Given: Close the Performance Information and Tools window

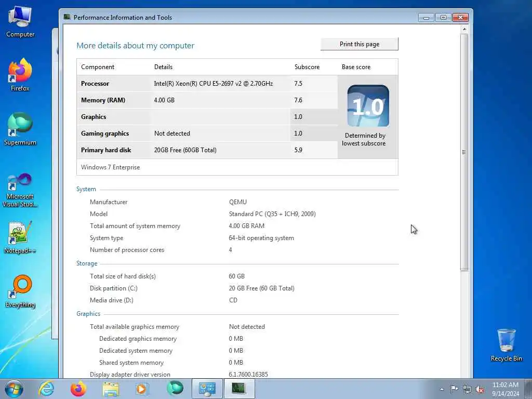Looking at the screenshot, I should pos(460,18).
